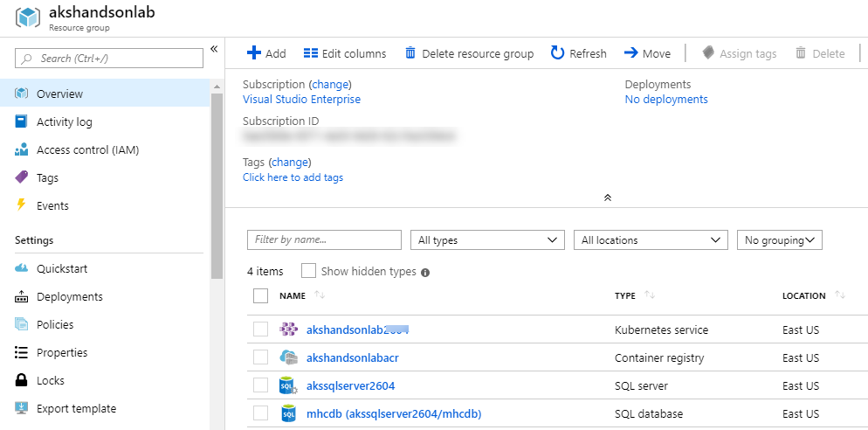
Task: Check the akshandsonlab Kubernetes service row checkbox
Action: [x=260, y=329]
